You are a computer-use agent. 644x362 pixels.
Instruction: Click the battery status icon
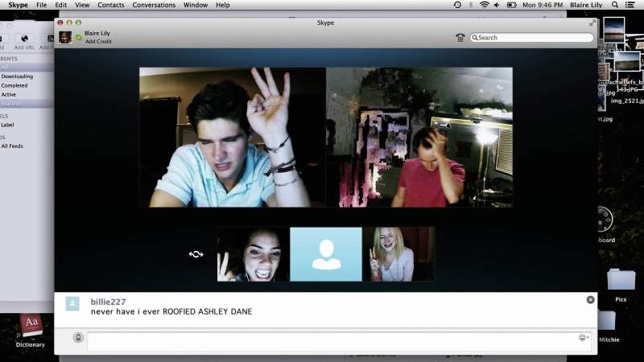click(511, 5)
